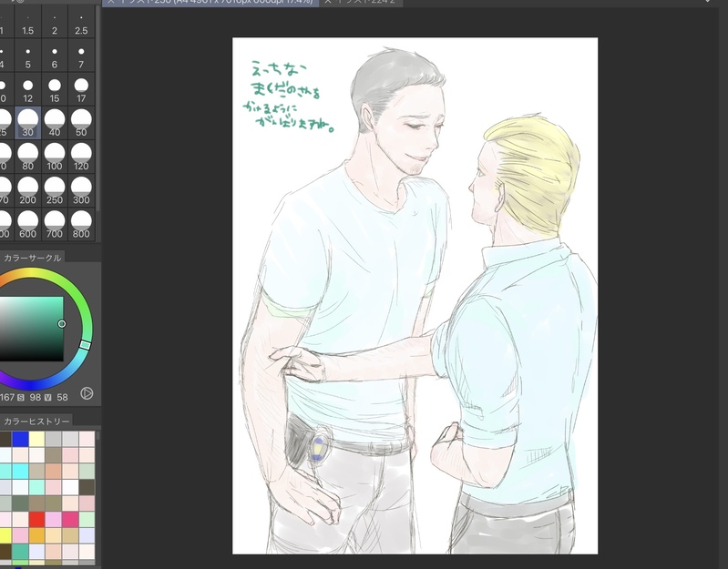Click the illustration canvas with two men
Image resolution: width=728 pixels, height=569 pixels.
415,295
